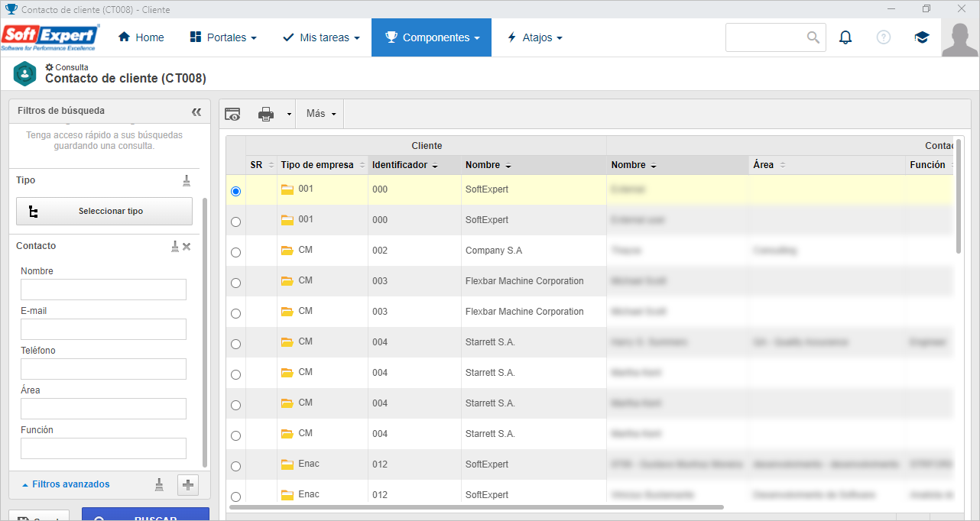This screenshot has width=980, height=521.
Task: Sort by Tipo de empresa column
Action: coord(323,165)
